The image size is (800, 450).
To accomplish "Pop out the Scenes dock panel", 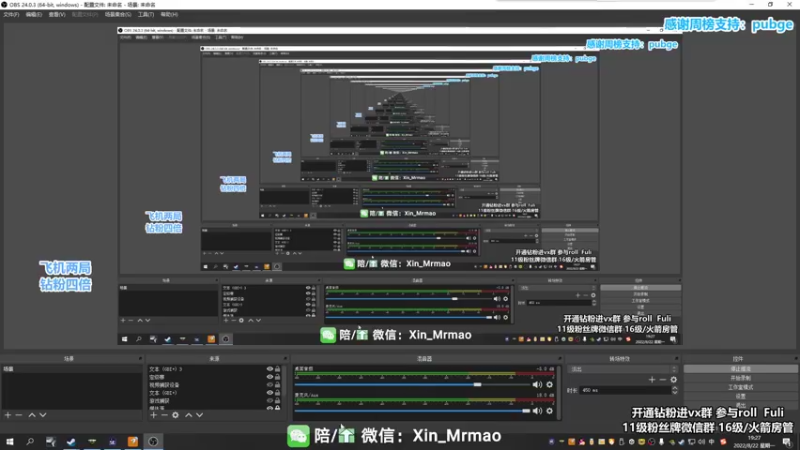I will click(x=140, y=359).
